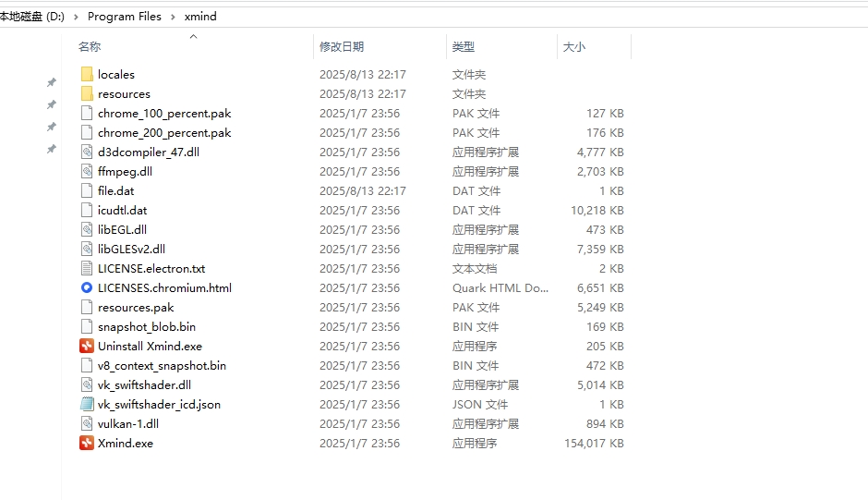Click the vk_swiftshader.dll file icon

87,384
